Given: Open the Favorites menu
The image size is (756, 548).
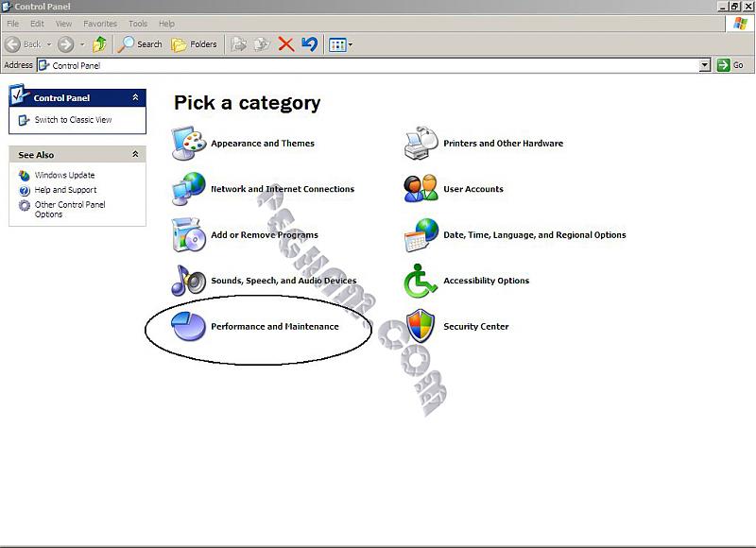Looking at the screenshot, I should tap(100, 24).
